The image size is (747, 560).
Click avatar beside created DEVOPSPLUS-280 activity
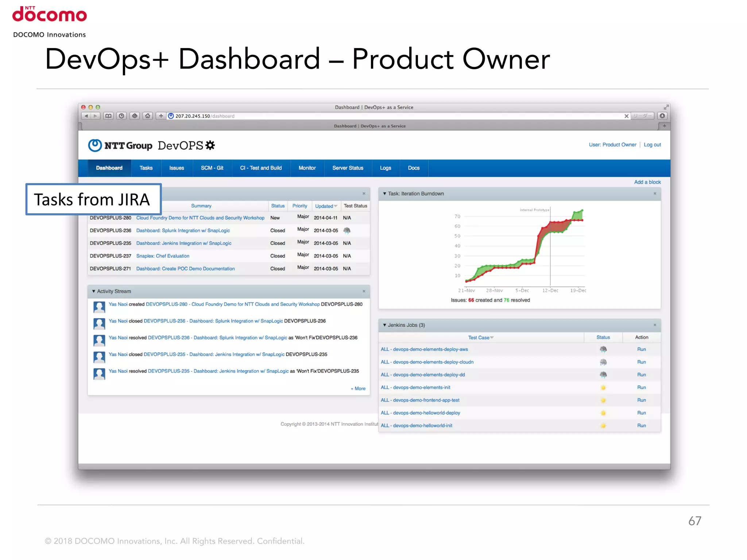(x=99, y=307)
